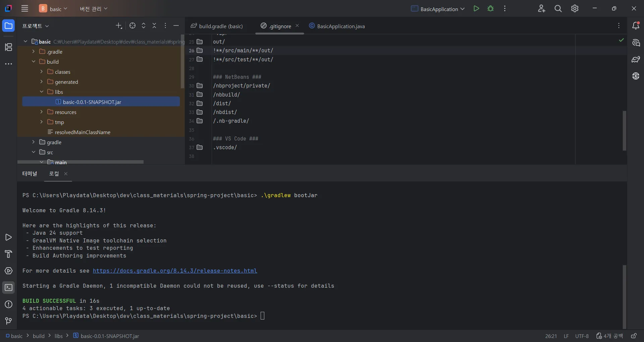
Task: Open project panel options menu
Action: (165, 25)
